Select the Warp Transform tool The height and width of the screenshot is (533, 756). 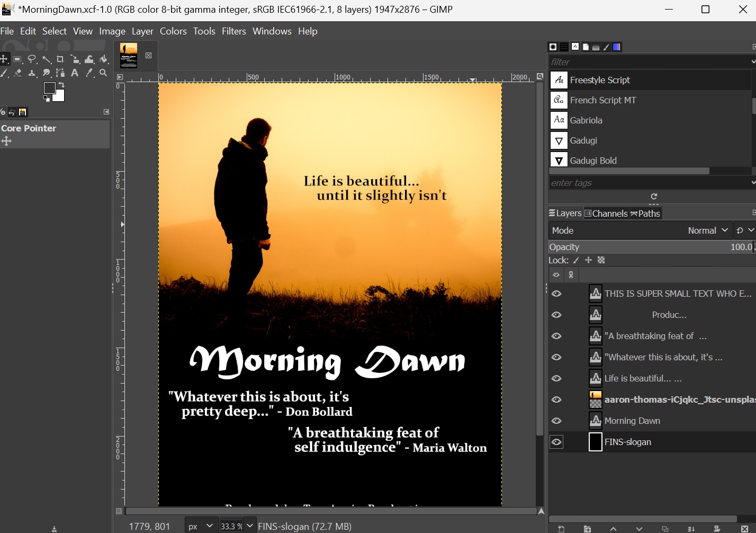coord(89,59)
